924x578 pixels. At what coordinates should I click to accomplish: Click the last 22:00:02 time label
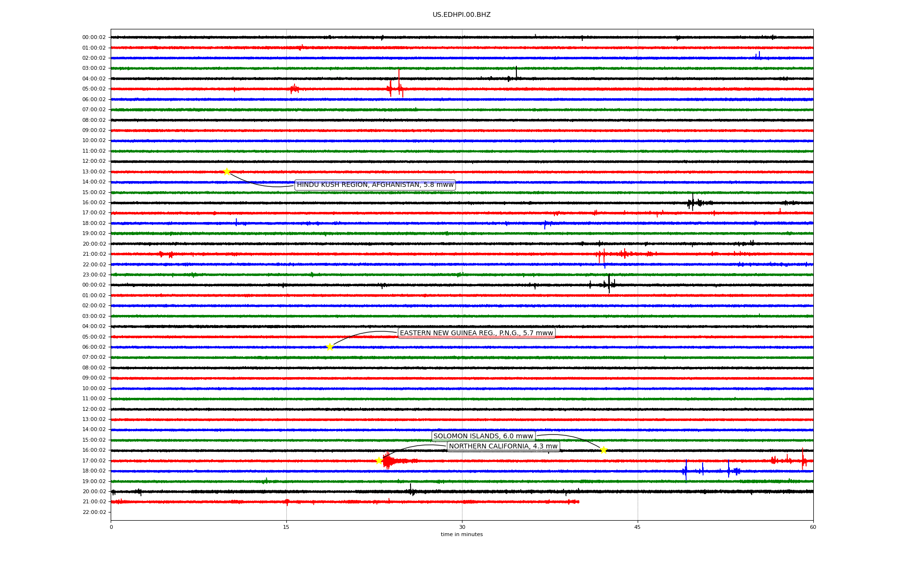(x=94, y=512)
